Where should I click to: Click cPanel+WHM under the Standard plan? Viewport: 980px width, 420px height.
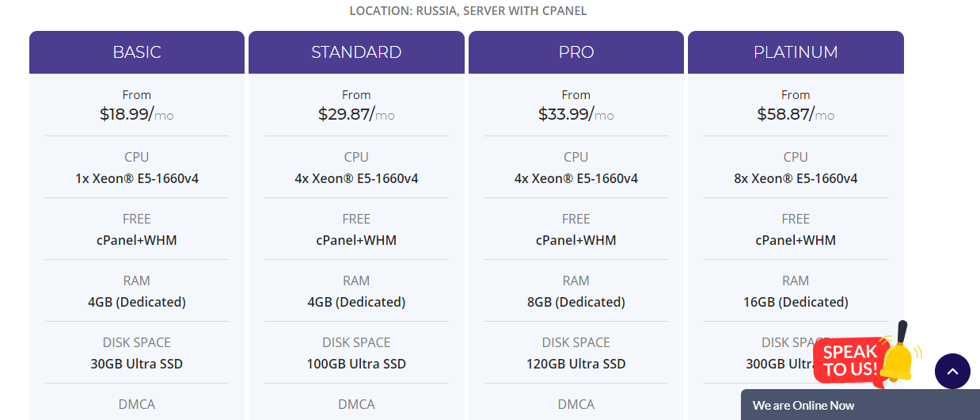click(356, 240)
